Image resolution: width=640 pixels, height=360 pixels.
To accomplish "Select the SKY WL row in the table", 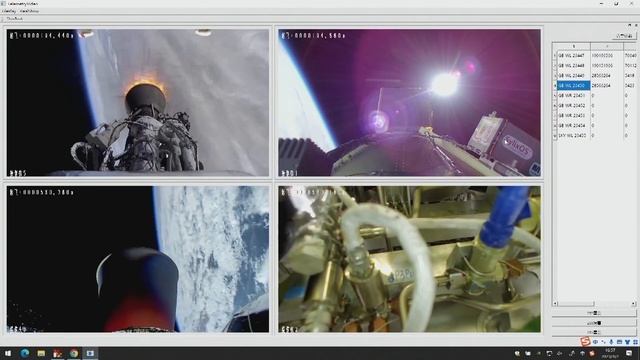I will pyautogui.click(x=596, y=135).
